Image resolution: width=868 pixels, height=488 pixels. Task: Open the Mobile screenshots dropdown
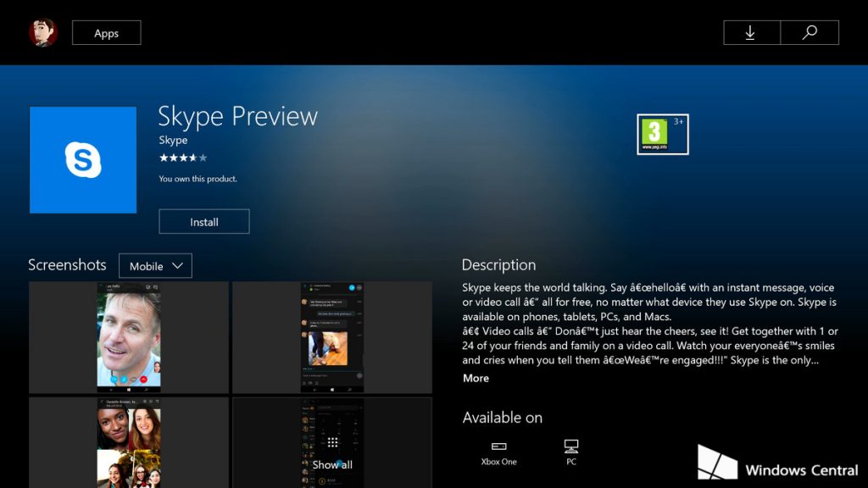pos(156,266)
